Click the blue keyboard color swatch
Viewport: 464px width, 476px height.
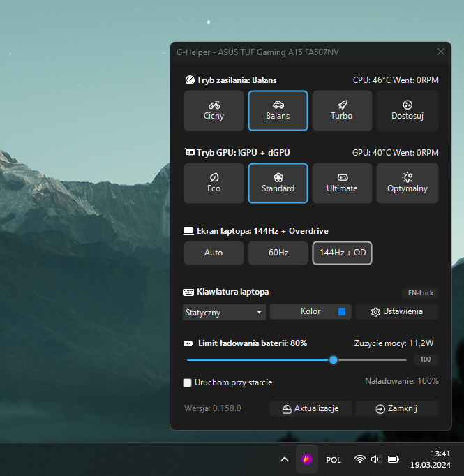tap(342, 312)
